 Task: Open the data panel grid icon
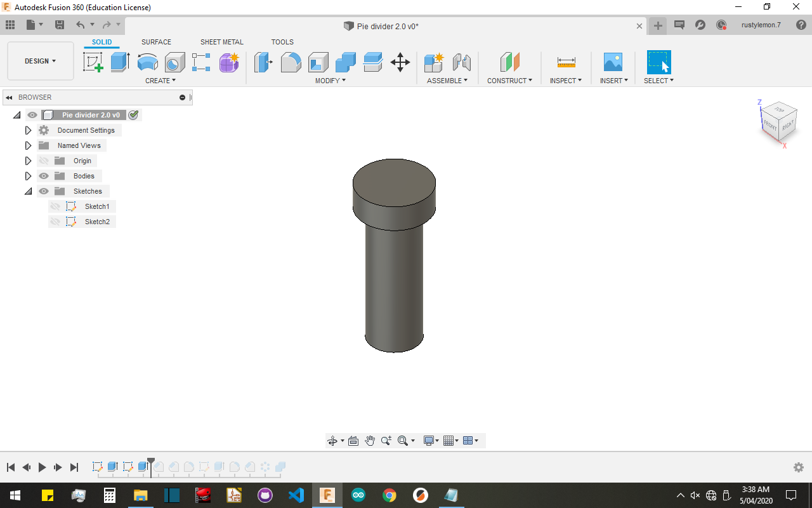tap(10, 25)
